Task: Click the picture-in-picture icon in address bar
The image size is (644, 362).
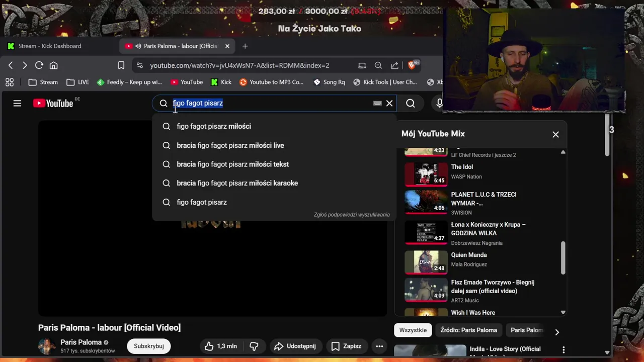Action: (x=362, y=65)
